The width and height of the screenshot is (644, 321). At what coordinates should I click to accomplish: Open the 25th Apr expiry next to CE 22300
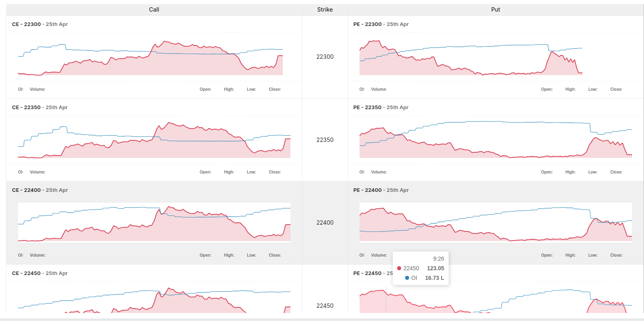(x=56, y=24)
